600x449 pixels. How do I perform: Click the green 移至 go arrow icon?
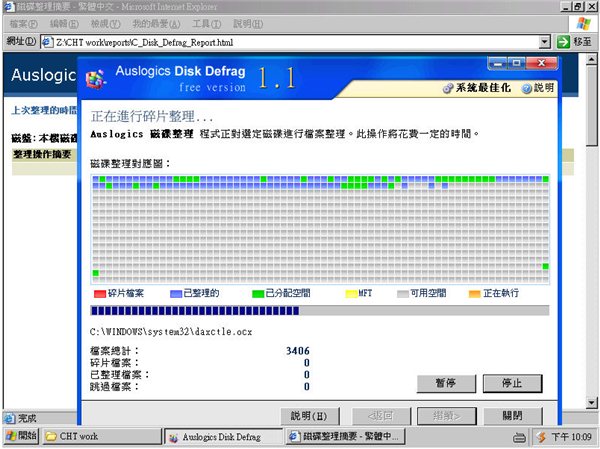[563, 42]
